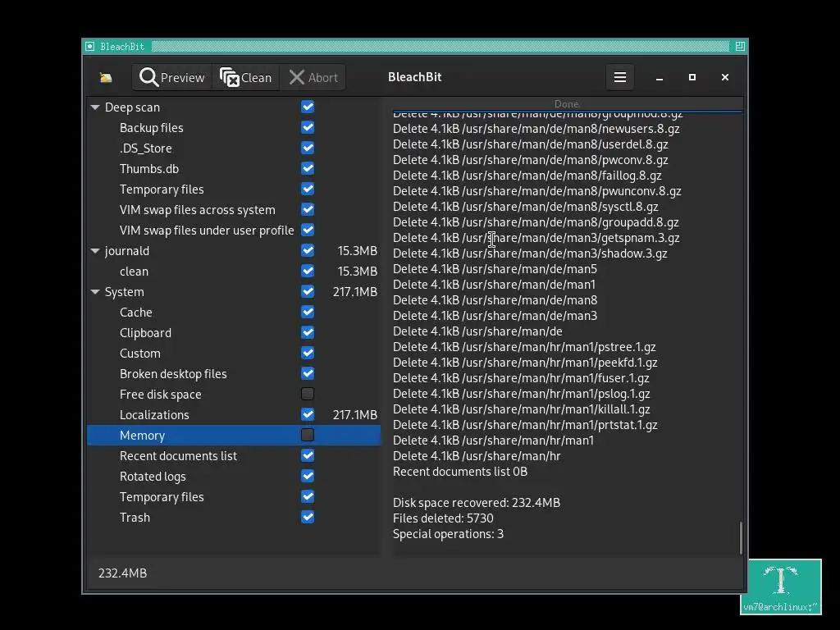Minimize the BleachBit window

pyautogui.click(x=660, y=78)
